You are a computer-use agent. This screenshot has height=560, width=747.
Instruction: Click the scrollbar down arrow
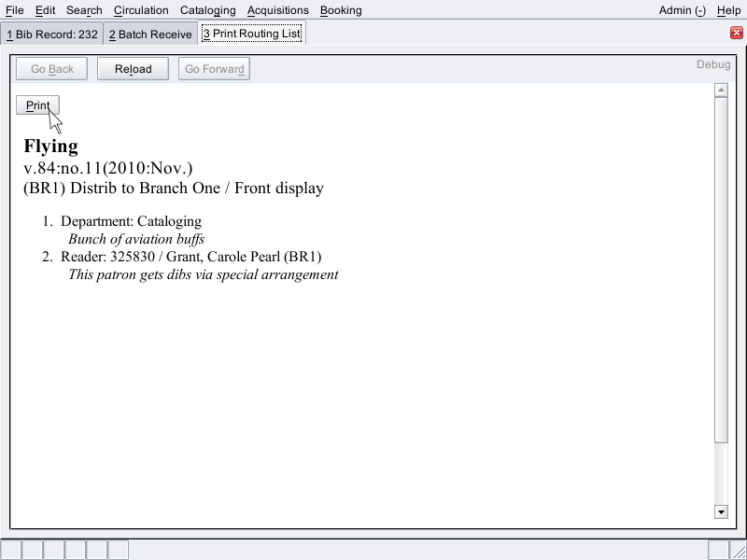[721, 512]
